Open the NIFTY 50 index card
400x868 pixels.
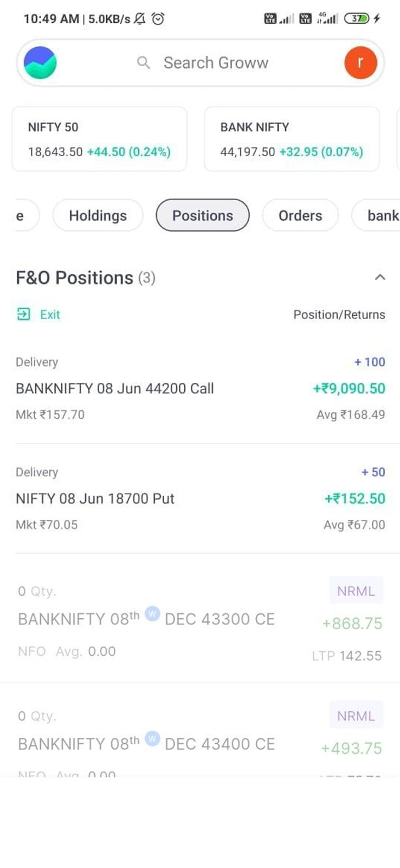[99, 139]
